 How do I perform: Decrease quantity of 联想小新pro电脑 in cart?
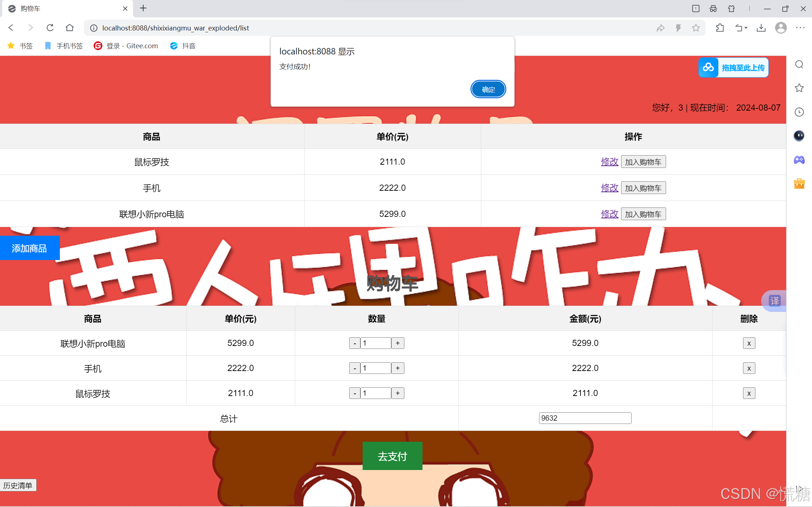point(355,343)
